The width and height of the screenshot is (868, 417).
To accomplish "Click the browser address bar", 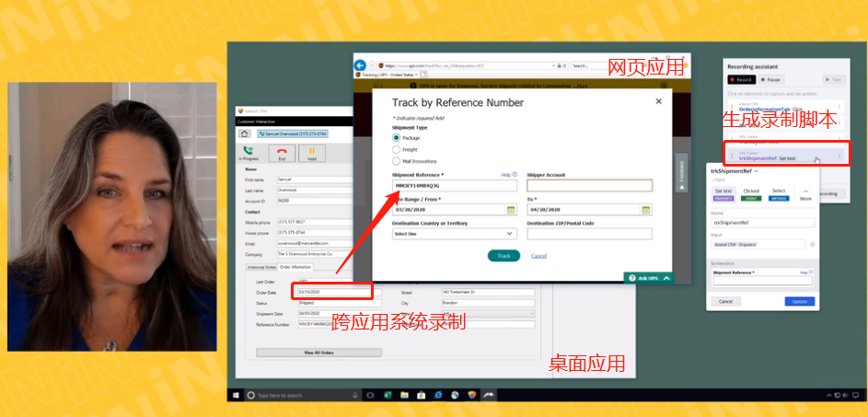I will (472, 65).
